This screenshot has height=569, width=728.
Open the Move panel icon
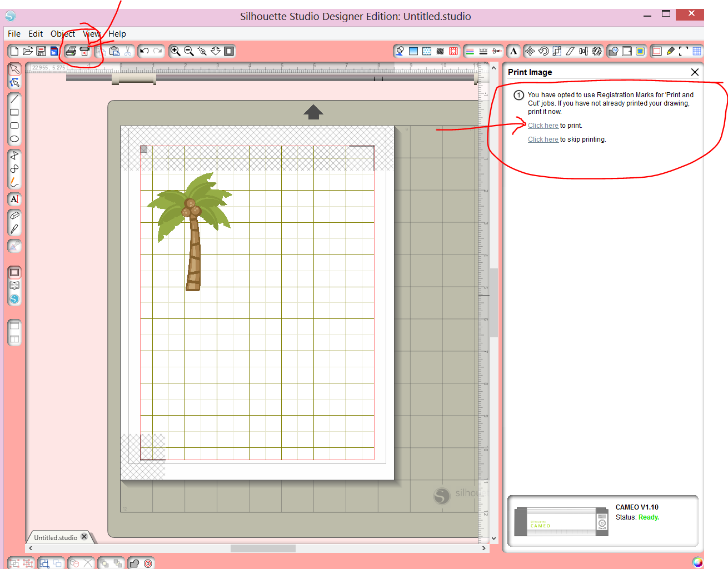coord(530,51)
